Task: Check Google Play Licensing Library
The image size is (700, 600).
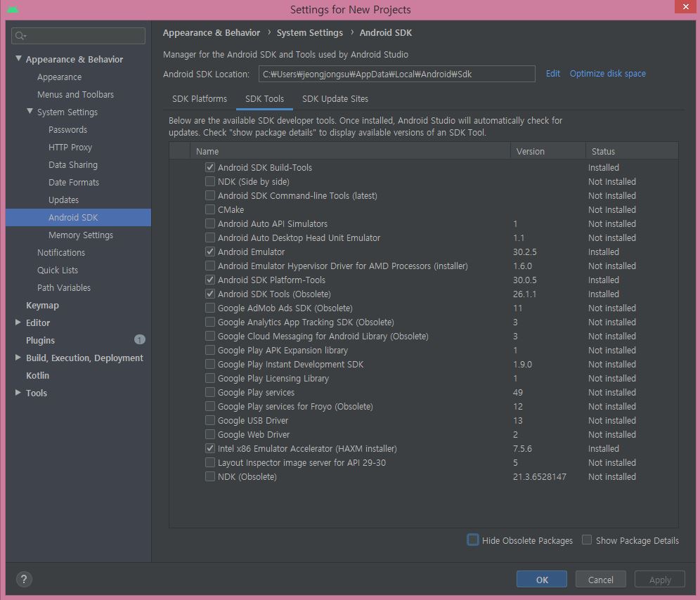Action: tap(210, 378)
